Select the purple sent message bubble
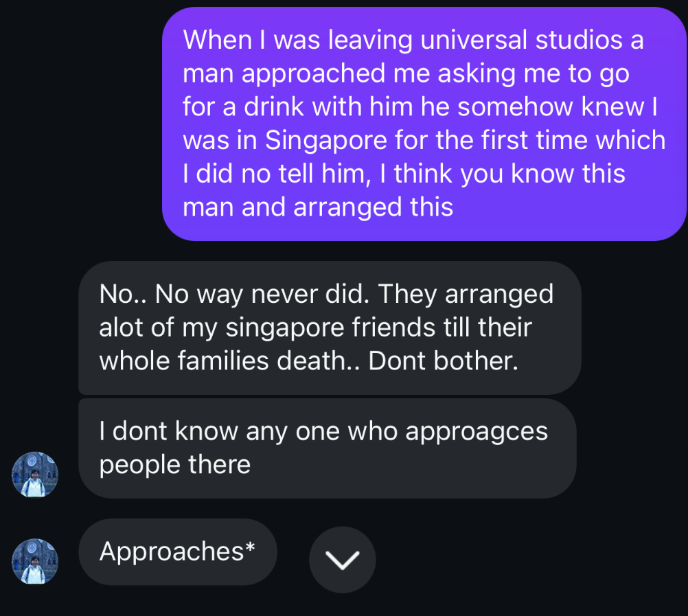Screen dimensions: 688x616 (x=424, y=124)
